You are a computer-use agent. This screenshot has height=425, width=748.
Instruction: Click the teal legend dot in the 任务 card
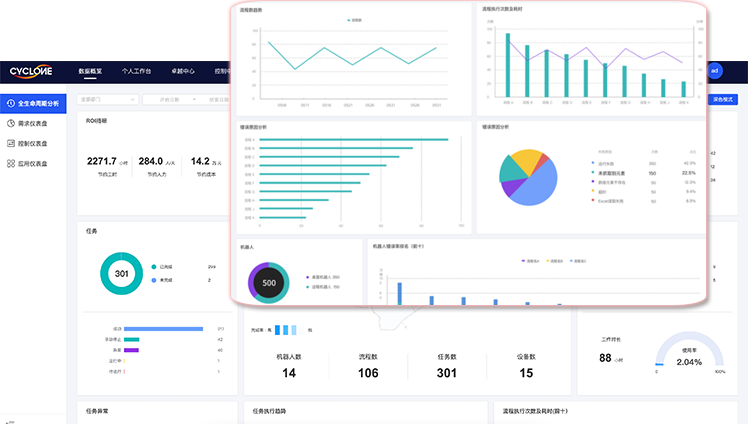(154, 267)
